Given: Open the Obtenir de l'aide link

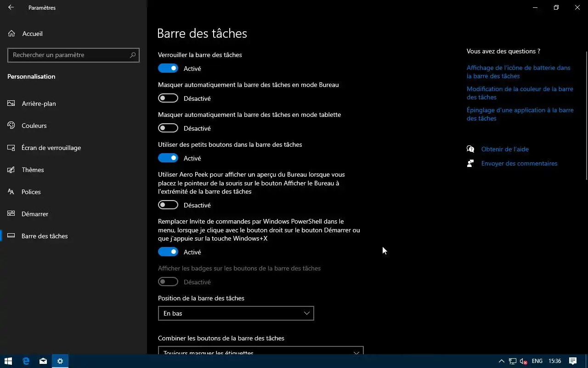Looking at the screenshot, I should (x=505, y=149).
